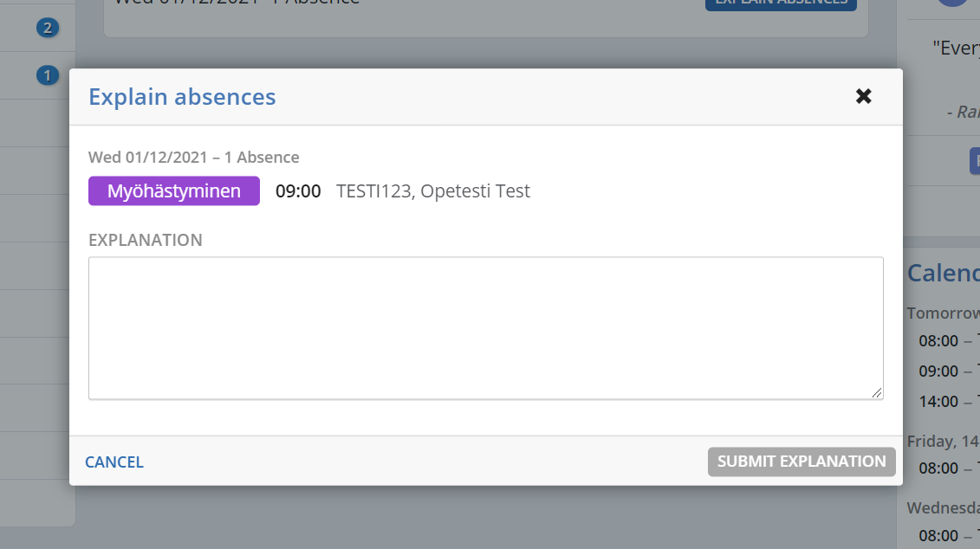Select Tomorrow's 09:00 calendar entry
980x549 pixels.
tap(939, 371)
